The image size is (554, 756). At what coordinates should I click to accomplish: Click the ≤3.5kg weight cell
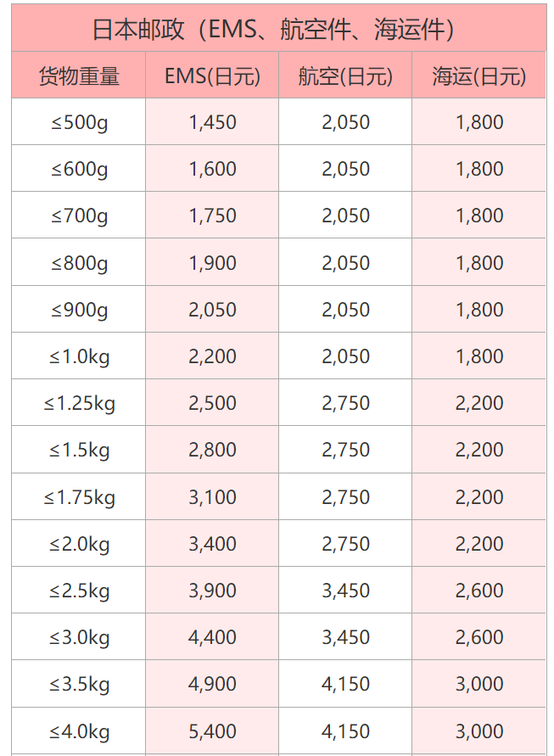coord(79,684)
